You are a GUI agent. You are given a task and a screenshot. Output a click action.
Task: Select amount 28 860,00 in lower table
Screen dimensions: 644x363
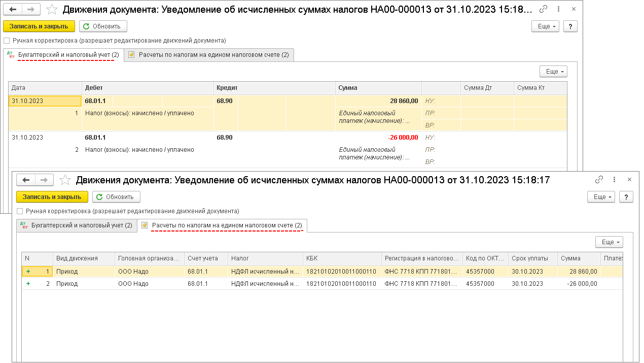pyautogui.click(x=579, y=272)
